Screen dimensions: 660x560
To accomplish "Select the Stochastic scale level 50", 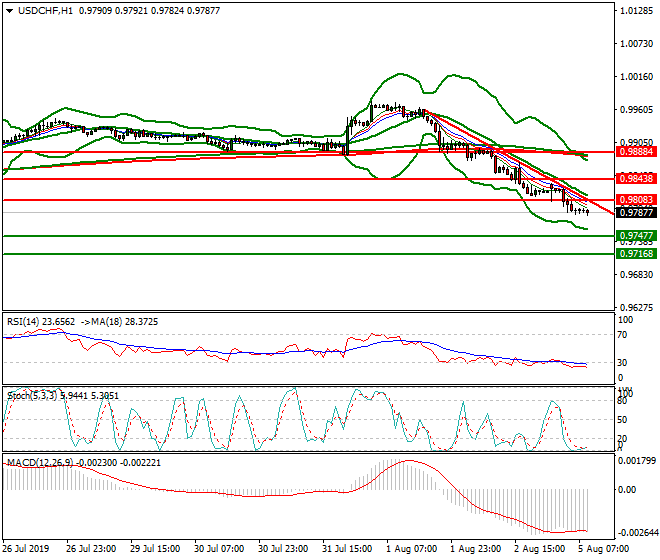I will (623, 420).
